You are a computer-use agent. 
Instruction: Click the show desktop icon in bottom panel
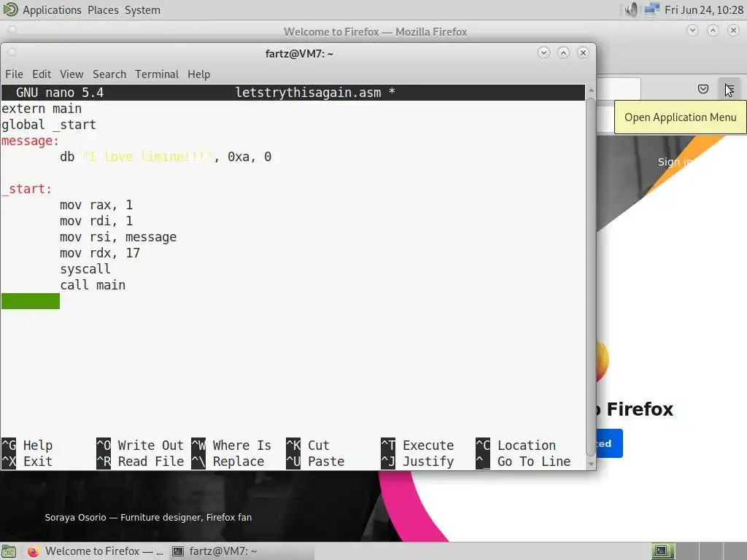pos(9,551)
